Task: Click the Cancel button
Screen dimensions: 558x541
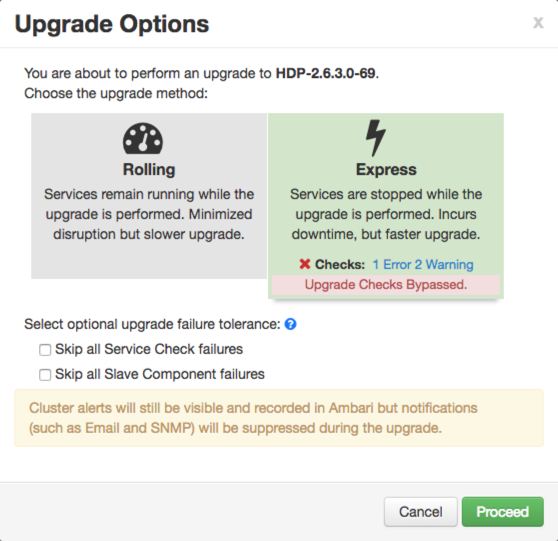Action: tap(421, 512)
